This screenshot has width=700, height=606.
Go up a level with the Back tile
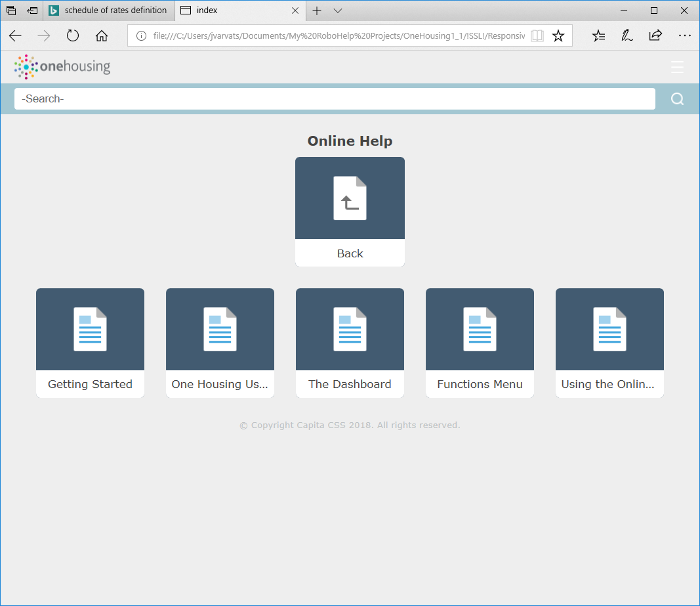point(350,211)
